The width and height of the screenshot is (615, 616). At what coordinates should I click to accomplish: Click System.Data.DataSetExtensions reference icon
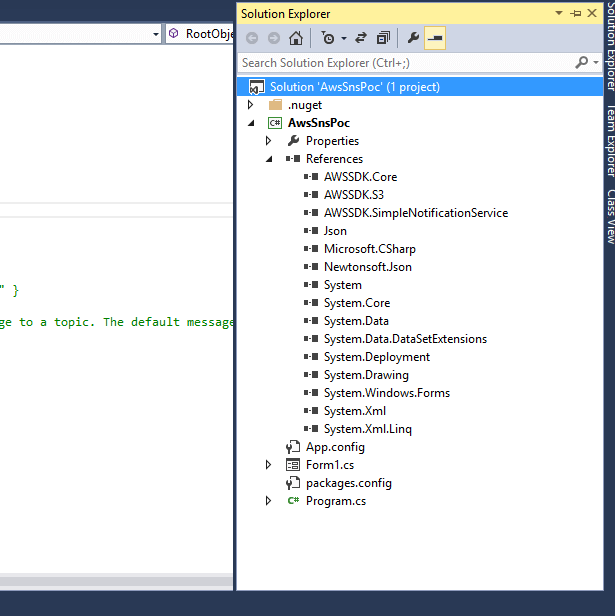pos(311,339)
